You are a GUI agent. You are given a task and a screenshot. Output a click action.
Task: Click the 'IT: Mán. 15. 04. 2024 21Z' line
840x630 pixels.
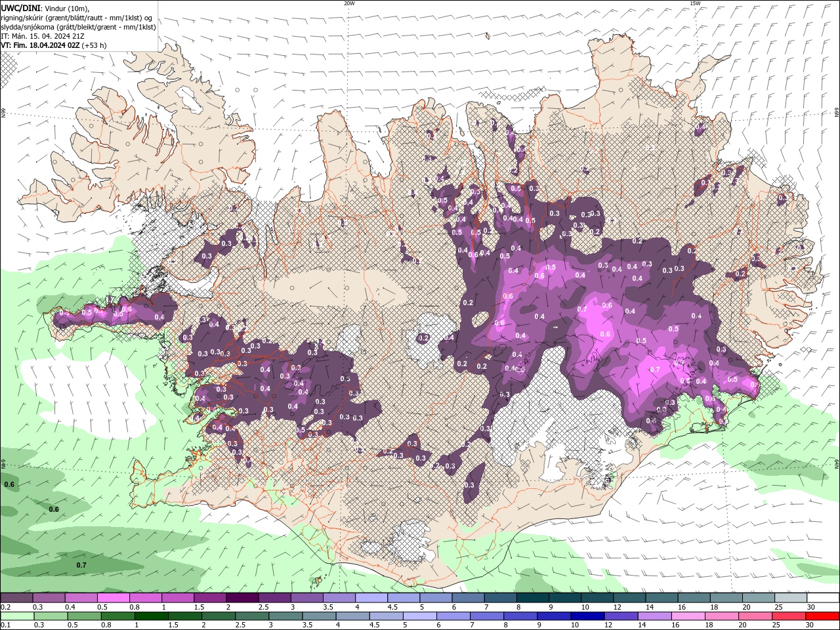(42, 36)
